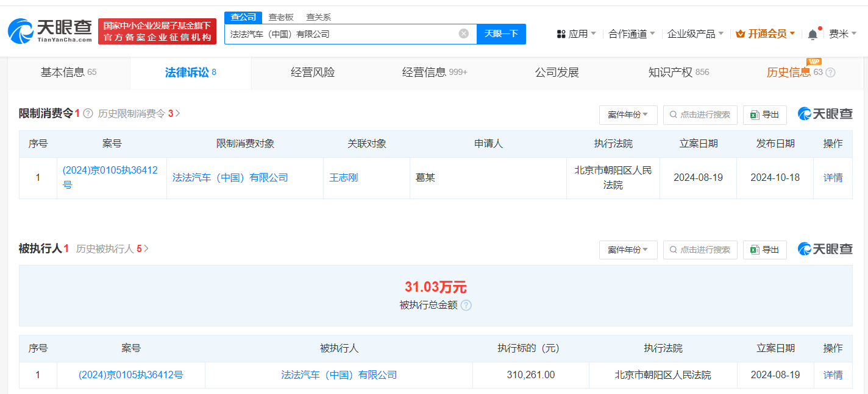
Task: Click search box in 被执行人 section
Action: (x=700, y=250)
